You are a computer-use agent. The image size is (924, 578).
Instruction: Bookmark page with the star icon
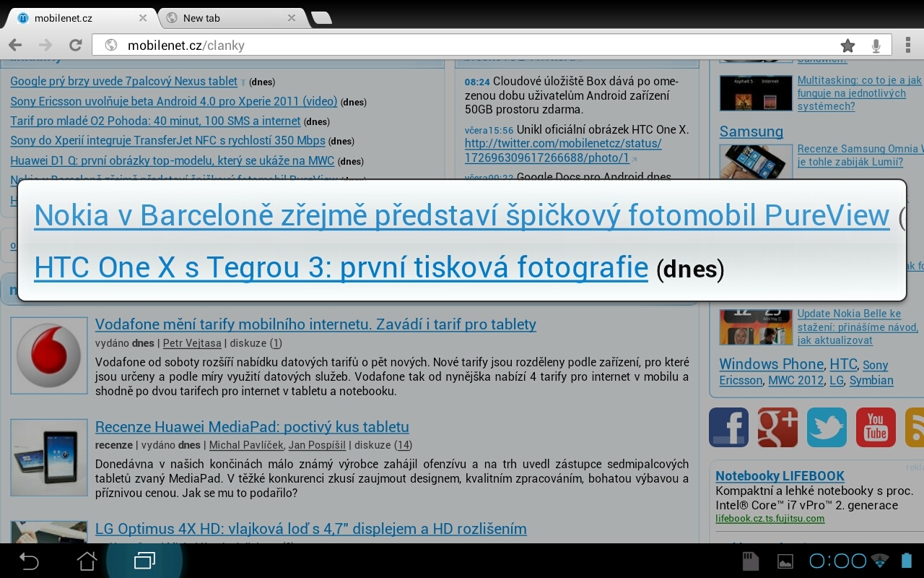point(847,46)
